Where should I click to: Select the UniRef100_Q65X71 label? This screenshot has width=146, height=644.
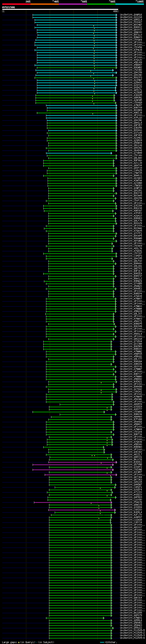131,90
